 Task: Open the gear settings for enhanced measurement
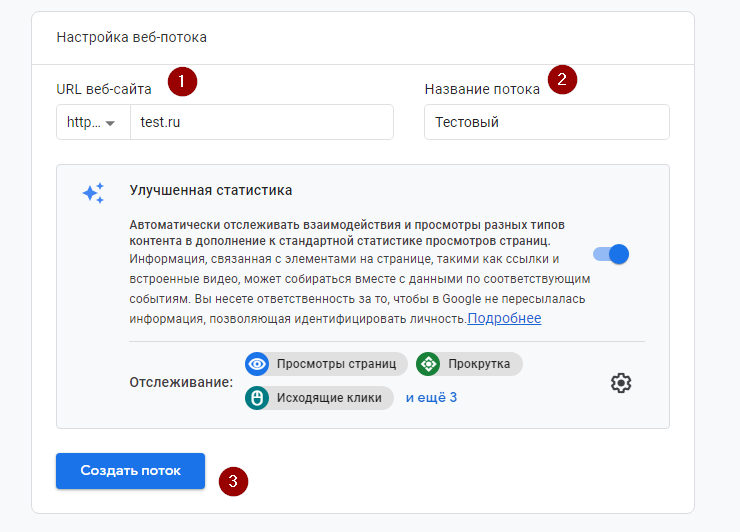coord(621,383)
